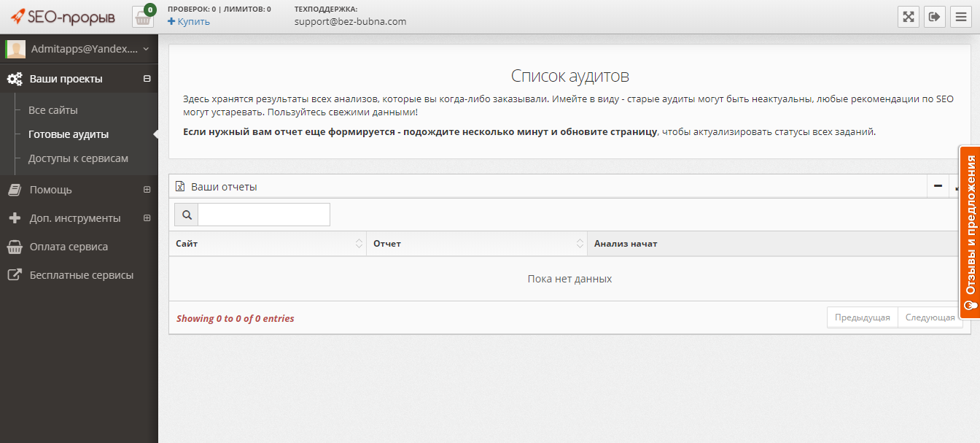Click the Следующая pagination button

930,317
